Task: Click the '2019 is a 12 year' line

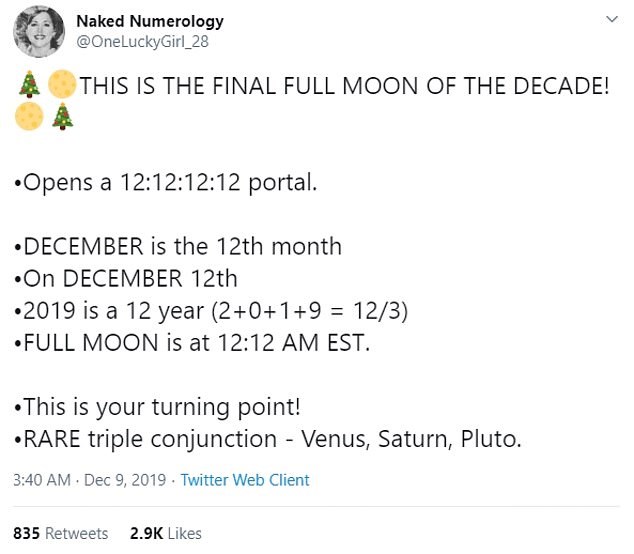Action: 211,311
